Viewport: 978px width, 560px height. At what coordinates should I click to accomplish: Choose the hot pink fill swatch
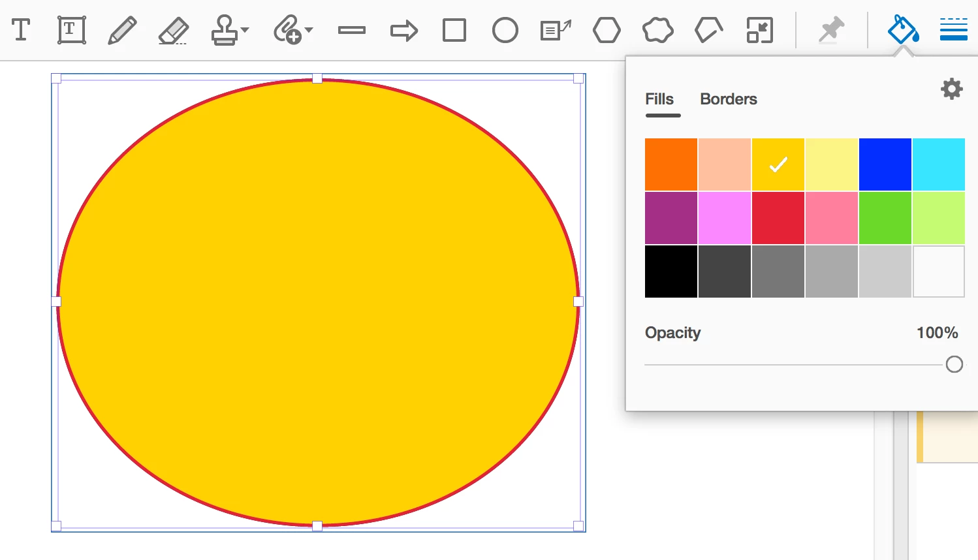(x=832, y=218)
